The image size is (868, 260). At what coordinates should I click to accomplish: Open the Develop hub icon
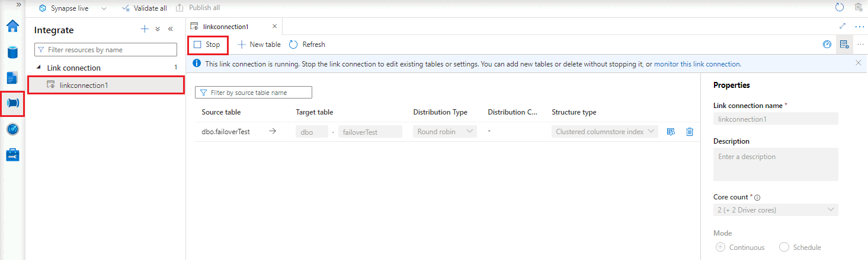click(12, 78)
